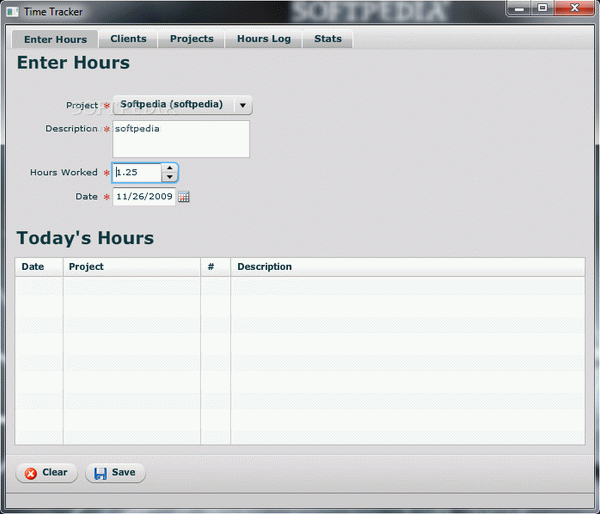
Task: Sort table by Project column header
Action: [132, 267]
